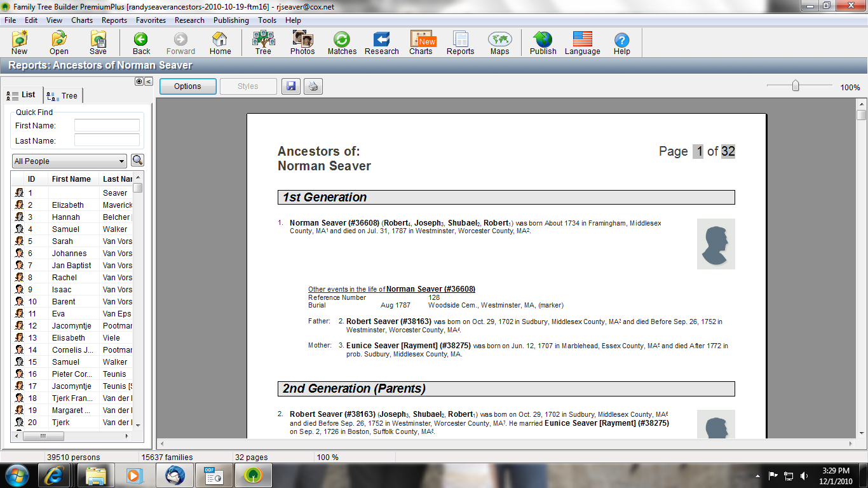Open the Tools menu

(x=267, y=20)
